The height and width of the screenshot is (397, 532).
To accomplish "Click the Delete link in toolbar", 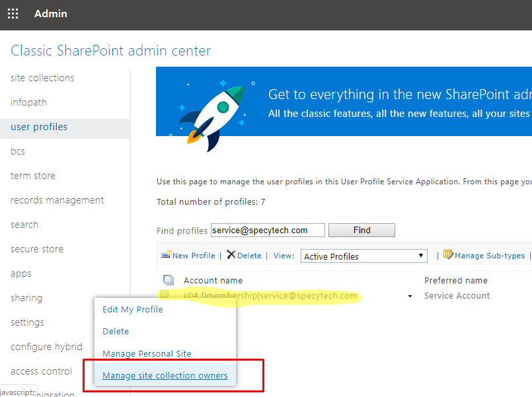I will [x=249, y=256].
